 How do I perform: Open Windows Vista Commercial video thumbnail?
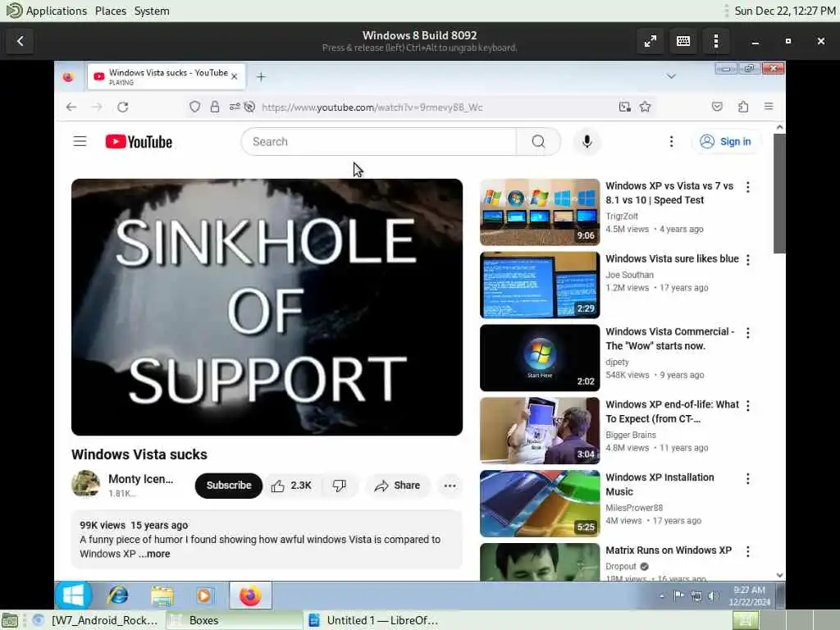(x=540, y=358)
